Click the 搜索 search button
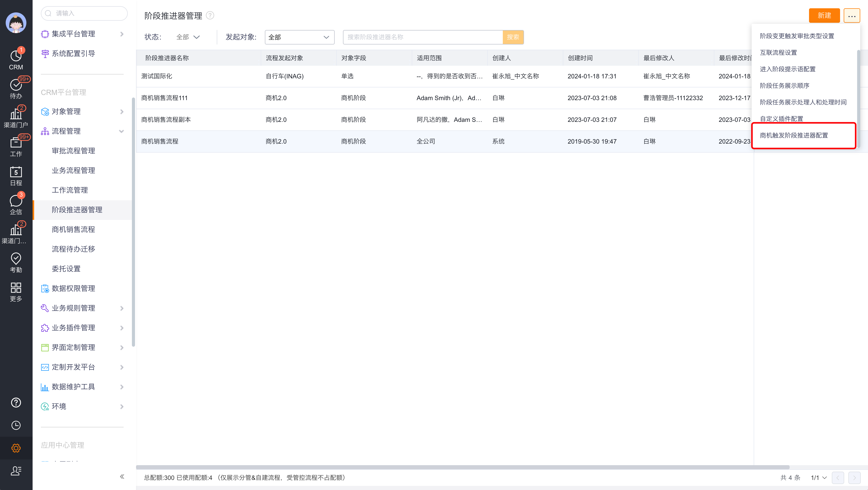 pos(513,37)
